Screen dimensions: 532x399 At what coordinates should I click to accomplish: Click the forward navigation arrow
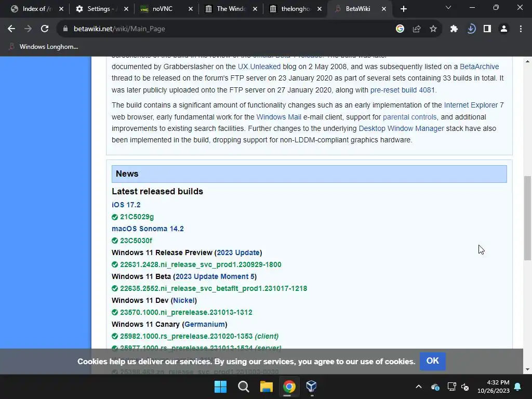coord(28,29)
